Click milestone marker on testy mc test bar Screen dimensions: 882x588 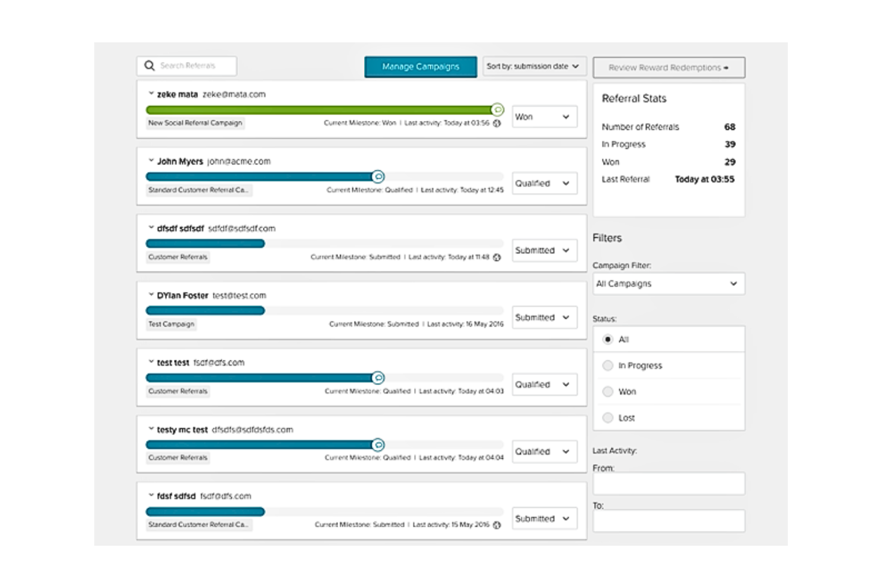tap(378, 445)
